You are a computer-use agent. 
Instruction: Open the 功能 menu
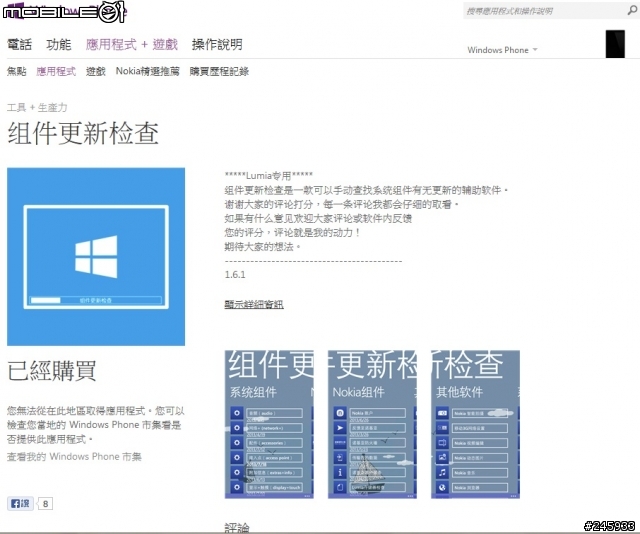[58, 44]
